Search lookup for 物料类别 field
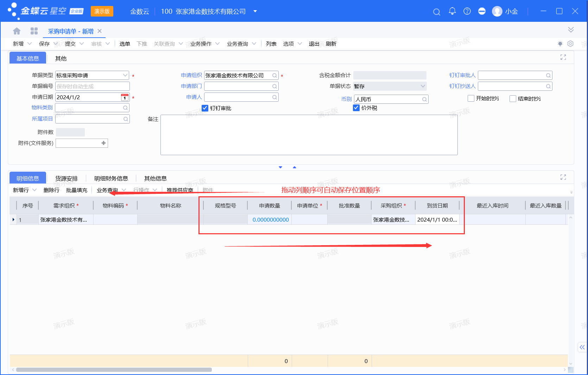Screen dimensions: 588x375 [x=125, y=108]
